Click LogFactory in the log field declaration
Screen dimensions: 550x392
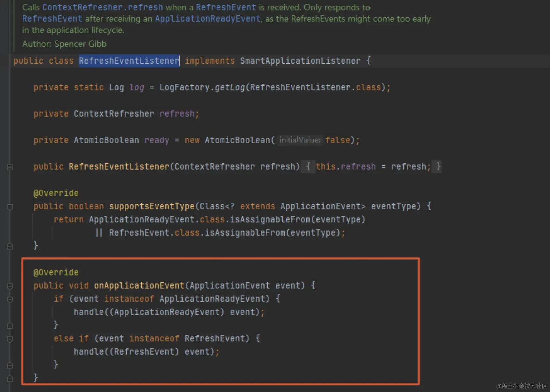pos(185,87)
